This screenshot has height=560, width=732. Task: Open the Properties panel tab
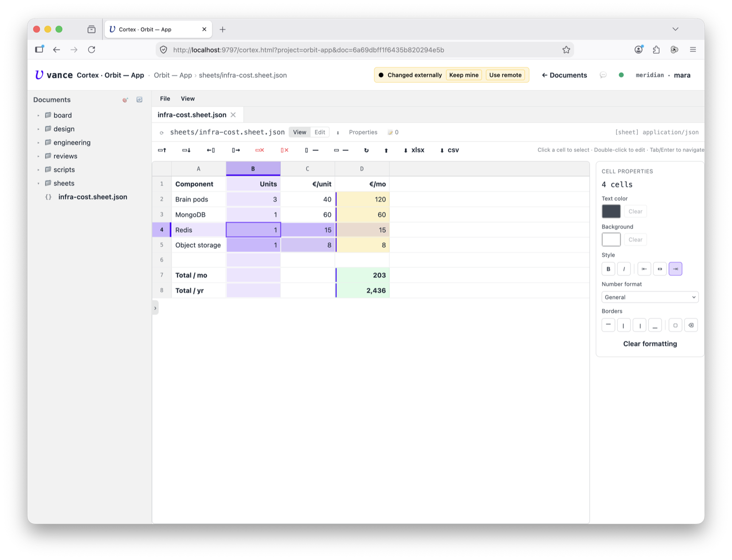363,132
